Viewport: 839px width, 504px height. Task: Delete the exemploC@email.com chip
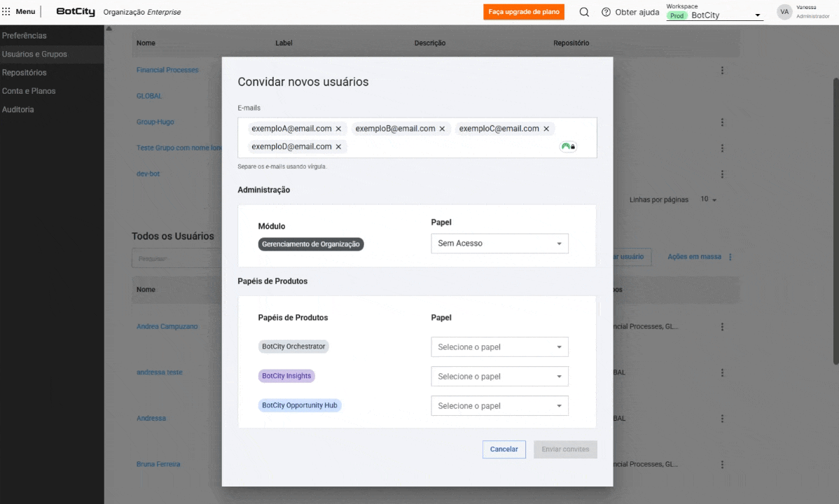pos(546,129)
